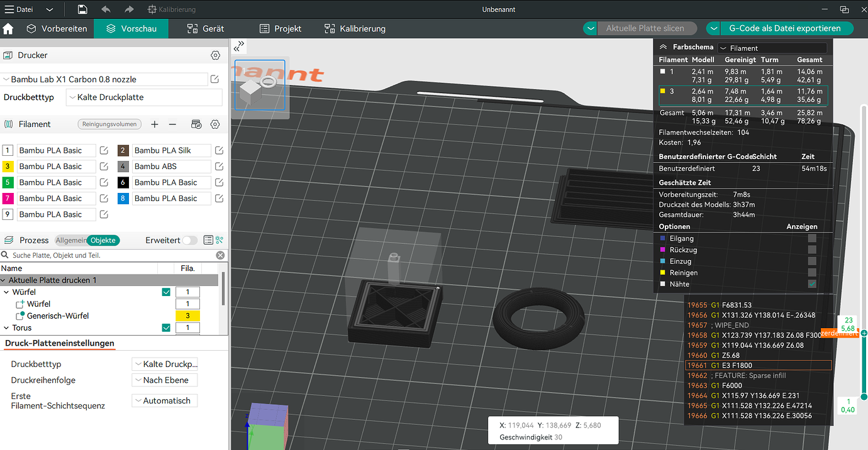
Task: Open Druckreihenfolge Nach Ebene dropdown
Action: coord(165,380)
